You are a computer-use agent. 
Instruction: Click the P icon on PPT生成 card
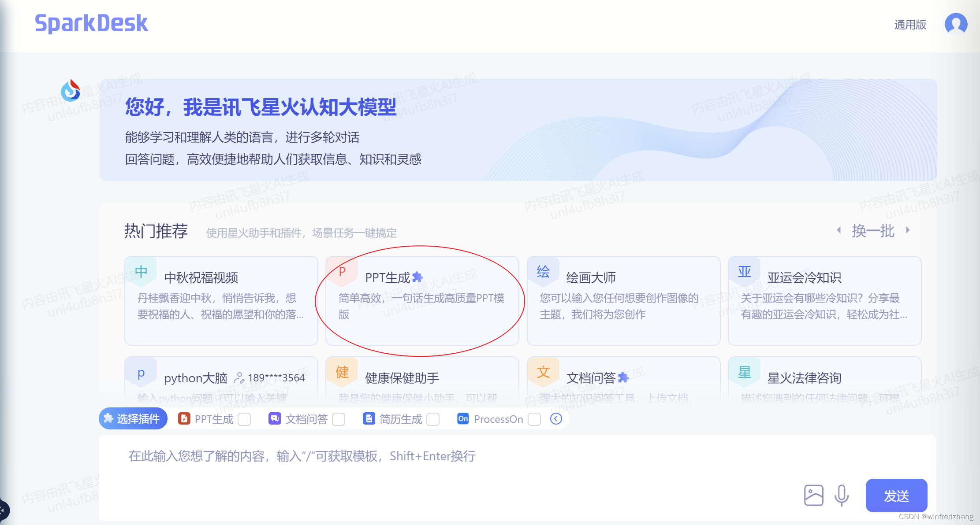click(x=342, y=272)
